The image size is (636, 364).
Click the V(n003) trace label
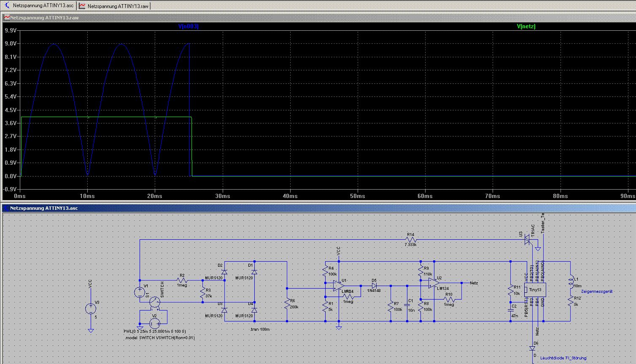click(x=188, y=27)
